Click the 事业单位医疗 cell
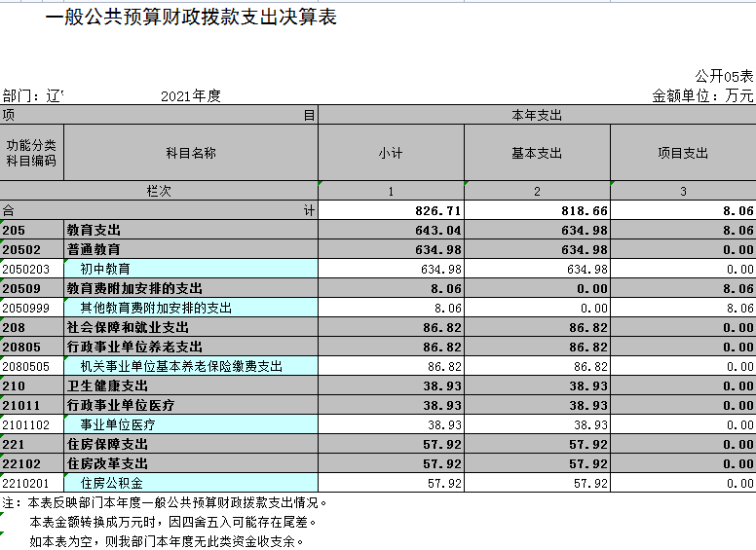Screen dimensions: 756x550 pyautogui.click(x=191, y=424)
